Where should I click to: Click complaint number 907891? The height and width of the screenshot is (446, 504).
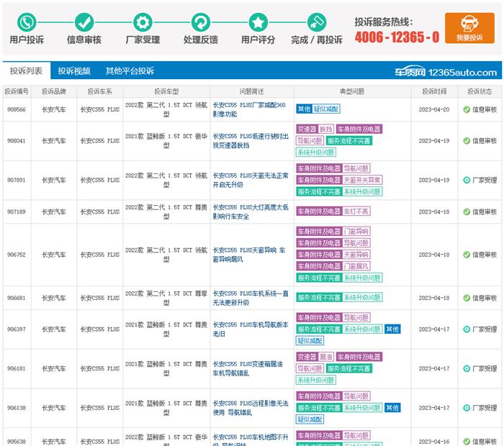(17, 180)
